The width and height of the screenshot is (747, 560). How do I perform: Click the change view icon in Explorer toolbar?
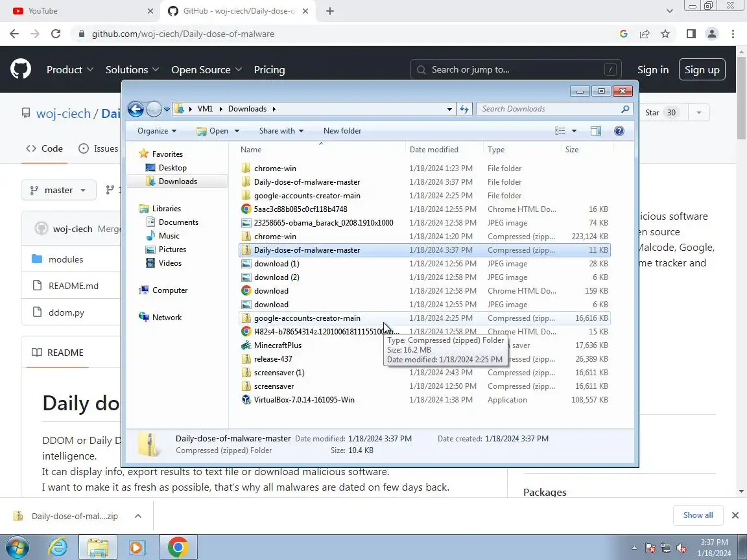click(560, 131)
